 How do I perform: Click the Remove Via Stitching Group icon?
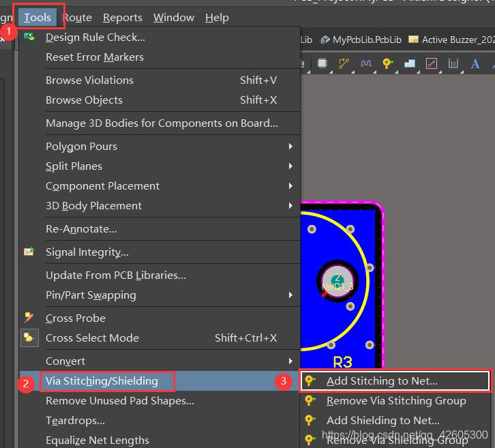(x=310, y=401)
